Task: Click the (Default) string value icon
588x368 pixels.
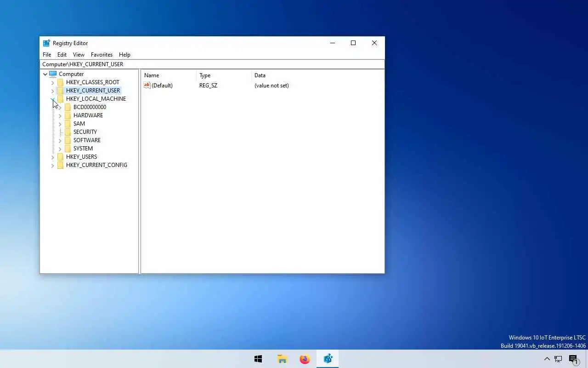Action: 147,85
